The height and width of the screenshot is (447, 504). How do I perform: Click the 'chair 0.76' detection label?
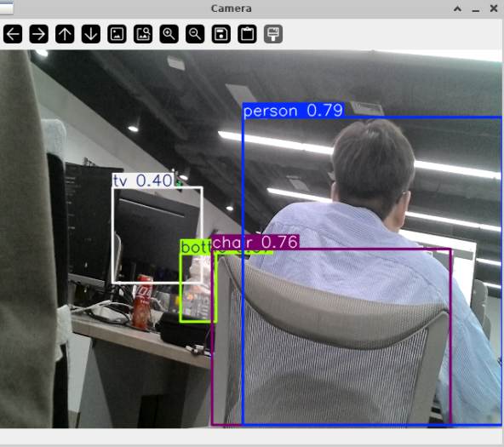pyautogui.click(x=255, y=242)
